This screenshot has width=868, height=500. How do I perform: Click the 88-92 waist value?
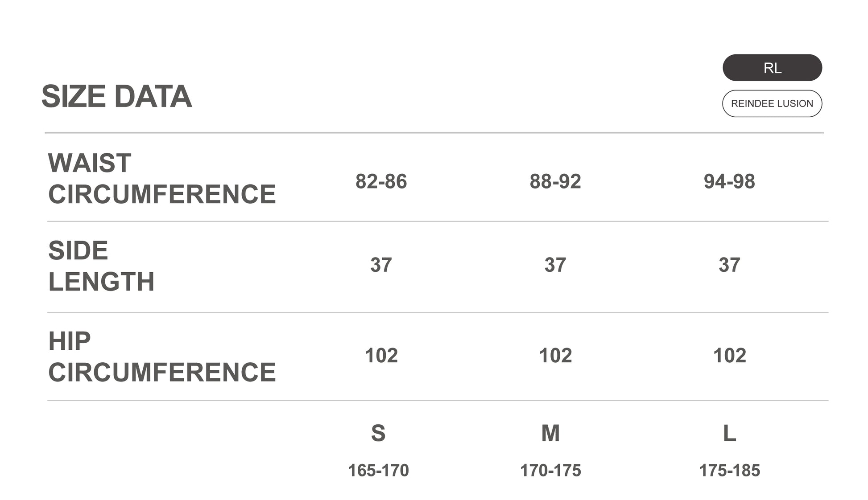[x=555, y=181]
